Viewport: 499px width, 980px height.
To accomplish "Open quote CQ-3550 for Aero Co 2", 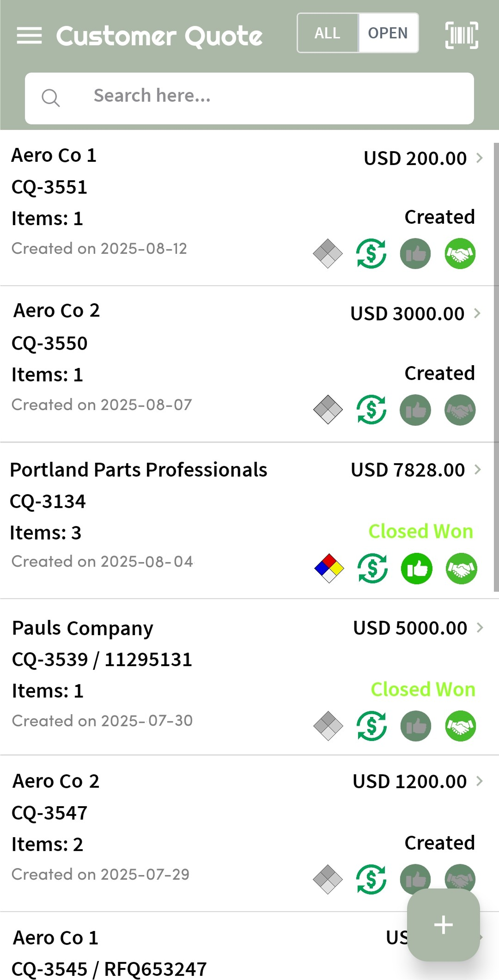I will [49, 343].
